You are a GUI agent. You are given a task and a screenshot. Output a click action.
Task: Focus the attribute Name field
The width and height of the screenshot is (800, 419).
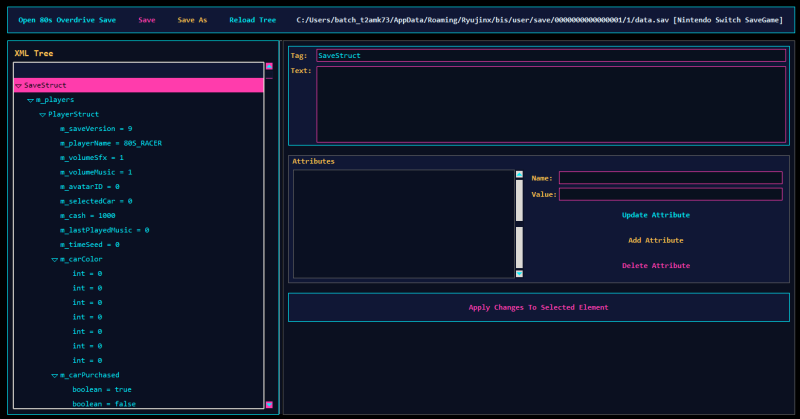[670, 178]
